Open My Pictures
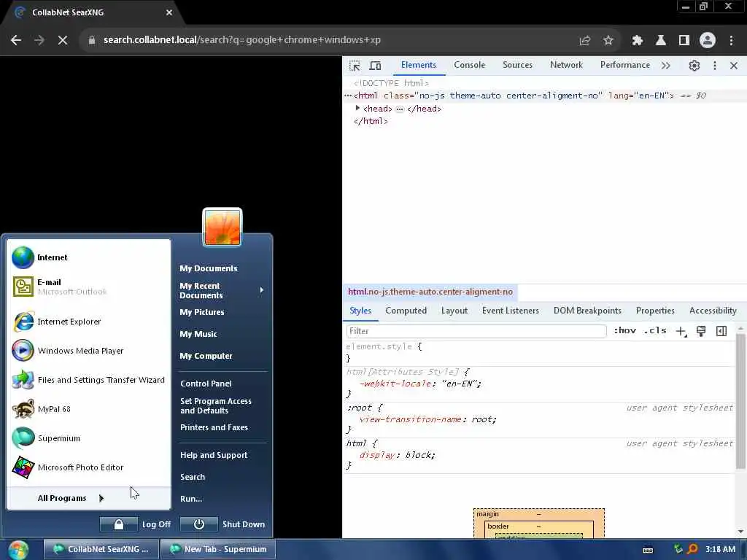 202,312
